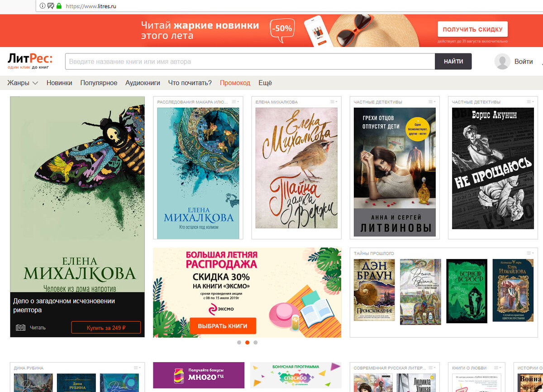Click the green padlock security icon
Viewport: 543px width, 392px height.
tap(59, 6)
